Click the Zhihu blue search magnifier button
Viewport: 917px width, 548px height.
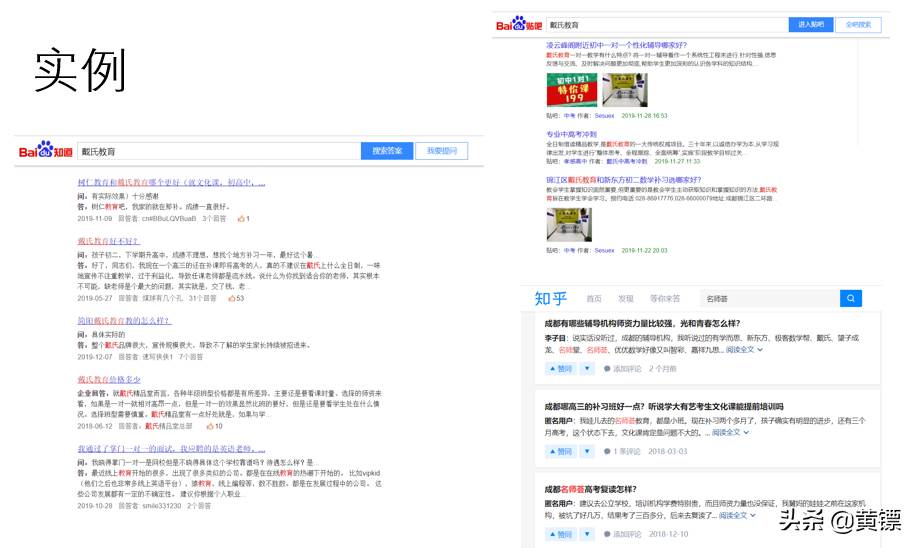850,298
